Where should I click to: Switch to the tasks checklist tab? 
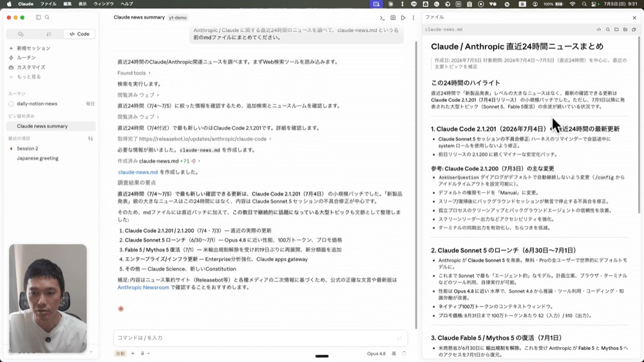(x=49, y=34)
